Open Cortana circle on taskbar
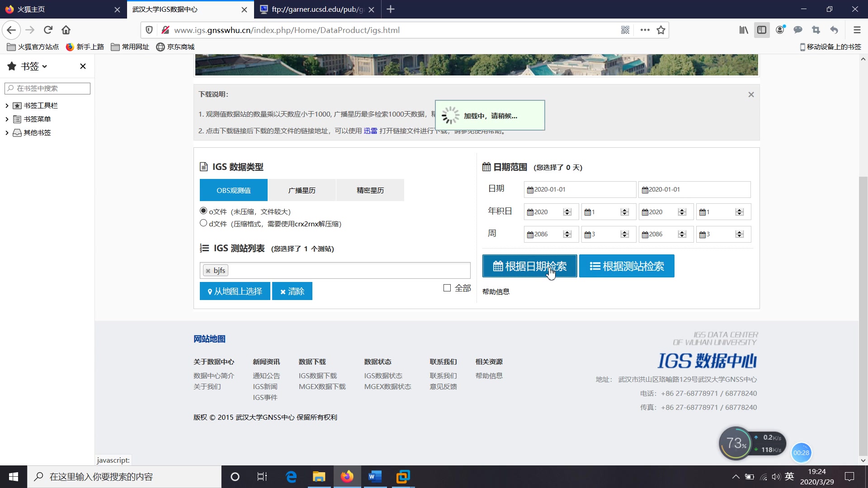Screen dimensions: 868x488 (235, 477)
